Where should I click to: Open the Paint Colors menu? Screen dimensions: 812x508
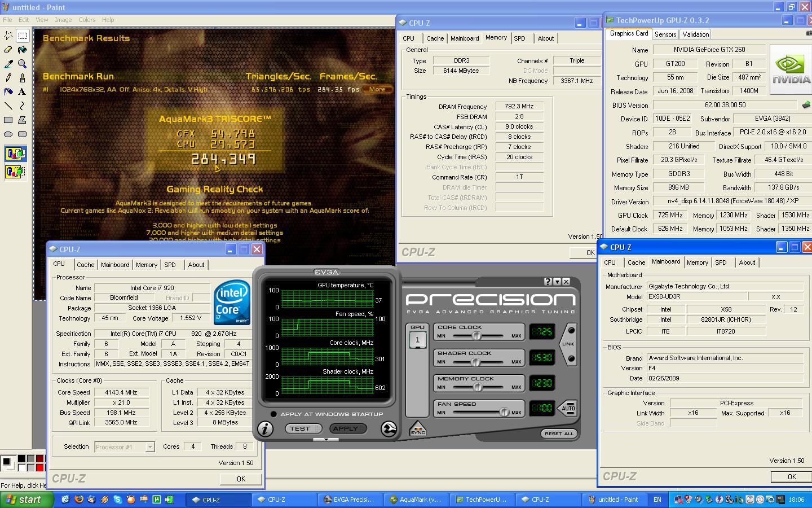pos(87,20)
